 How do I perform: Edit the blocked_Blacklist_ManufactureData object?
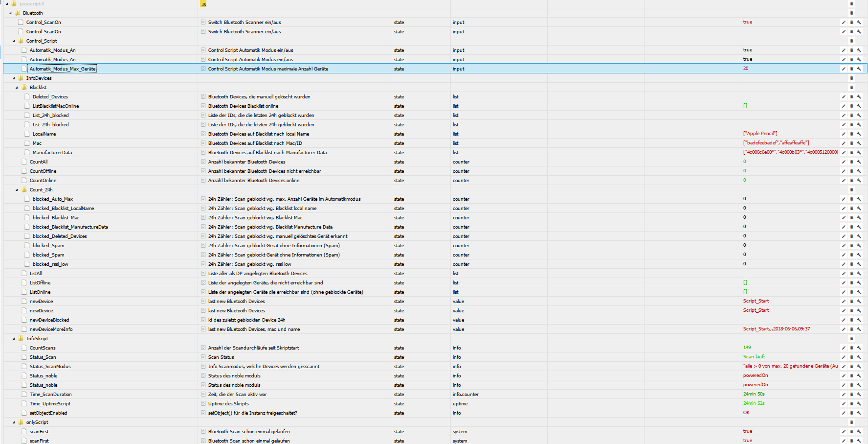coord(844,227)
